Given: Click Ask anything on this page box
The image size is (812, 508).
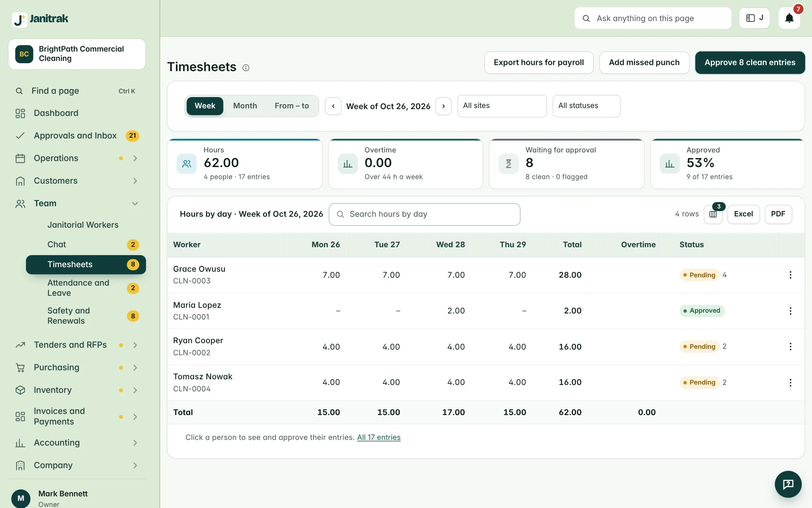Looking at the screenshot, I should pos(653,18).
